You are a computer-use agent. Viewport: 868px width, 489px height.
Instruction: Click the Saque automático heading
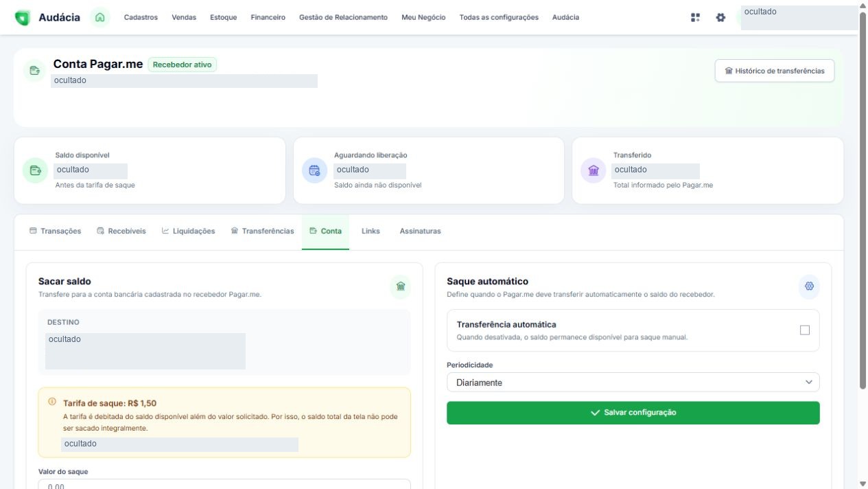pyautogui.click(x=487, y=282)
